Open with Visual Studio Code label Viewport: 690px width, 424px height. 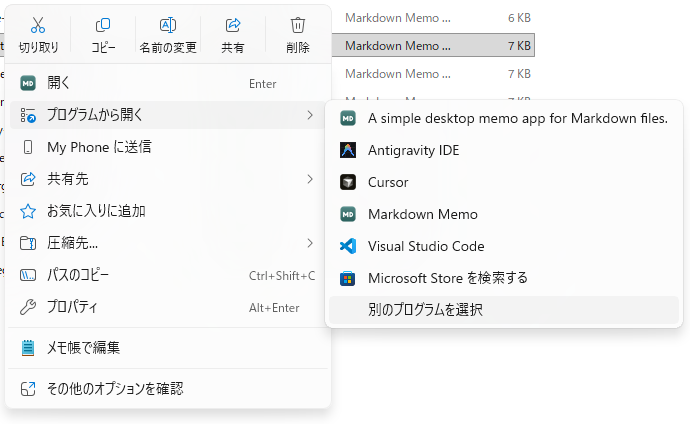(x=426, y=246)
